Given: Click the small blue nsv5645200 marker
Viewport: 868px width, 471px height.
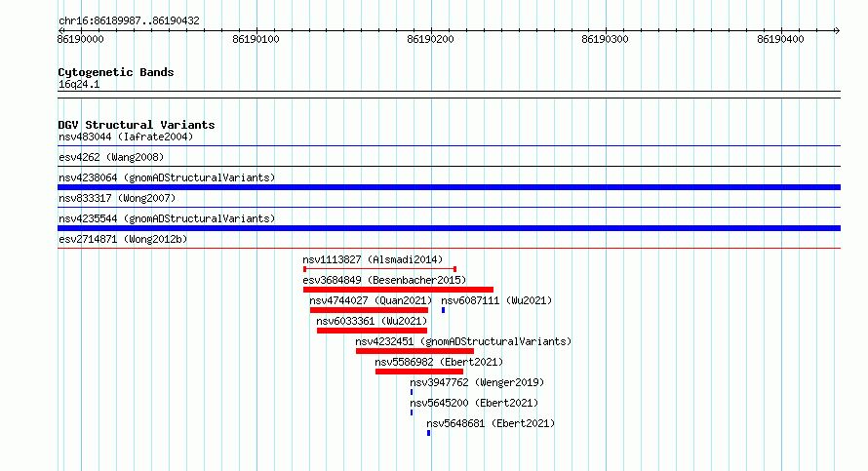Looking at the screenshot, I should click(x=412, y=412).
